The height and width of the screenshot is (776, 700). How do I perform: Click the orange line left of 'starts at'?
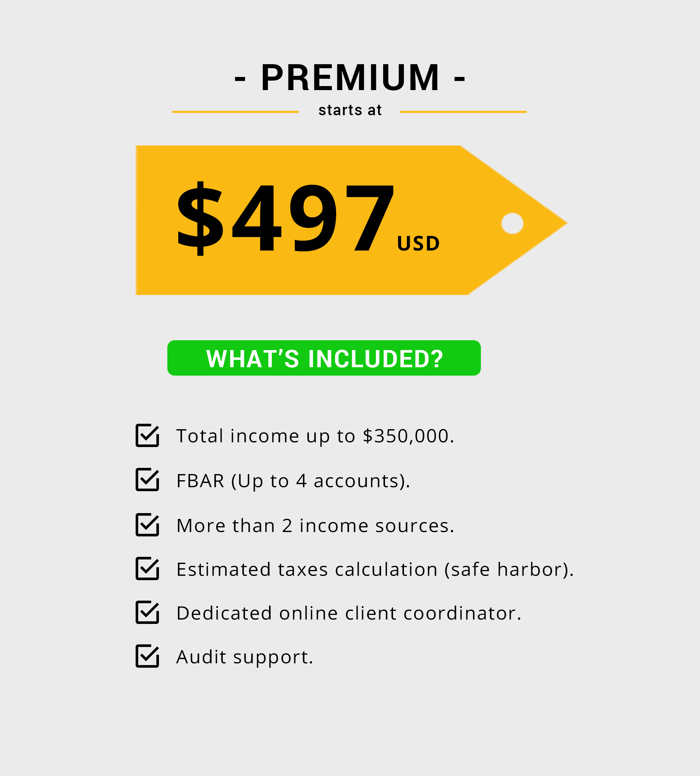coord(236,112)
